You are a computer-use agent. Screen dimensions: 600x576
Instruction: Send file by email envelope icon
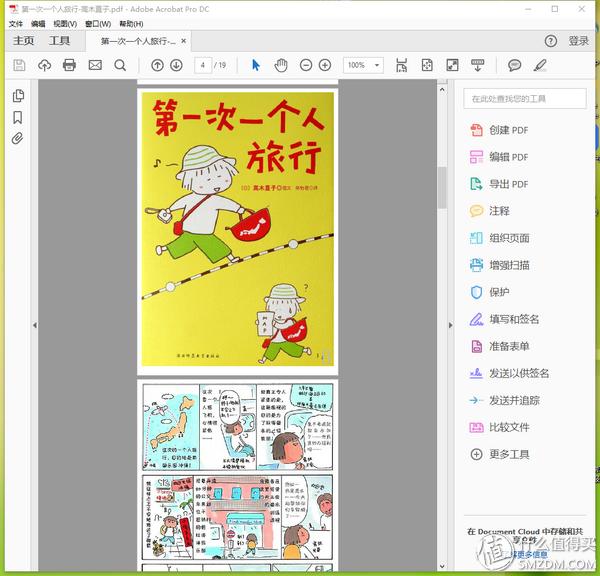pos(95,65)
